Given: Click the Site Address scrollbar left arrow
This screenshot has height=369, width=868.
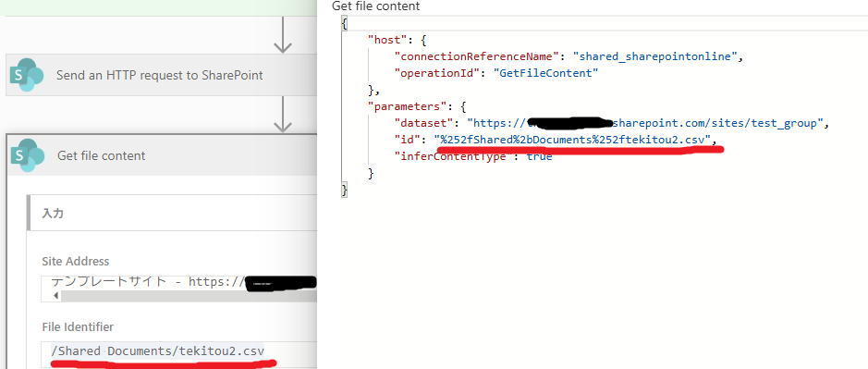Looking at the screenshot, I should point(55,296).
